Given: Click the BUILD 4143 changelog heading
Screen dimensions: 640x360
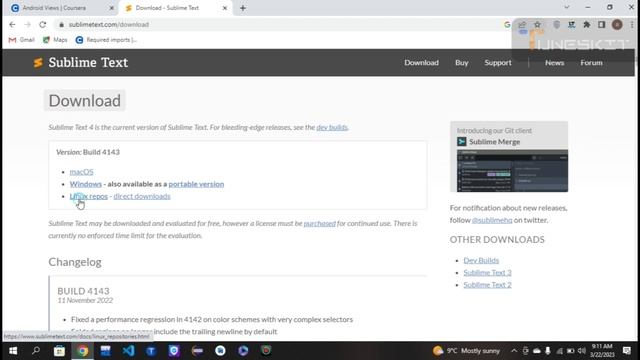Looking at the screenshot, I should pos(83,291).
